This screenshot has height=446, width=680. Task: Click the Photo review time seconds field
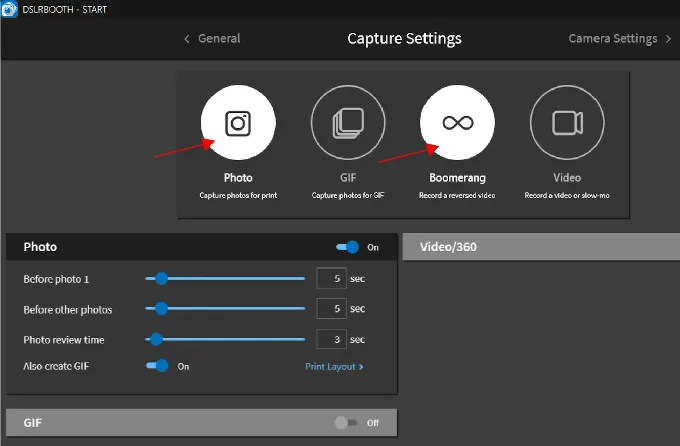(x=331, y=339)
